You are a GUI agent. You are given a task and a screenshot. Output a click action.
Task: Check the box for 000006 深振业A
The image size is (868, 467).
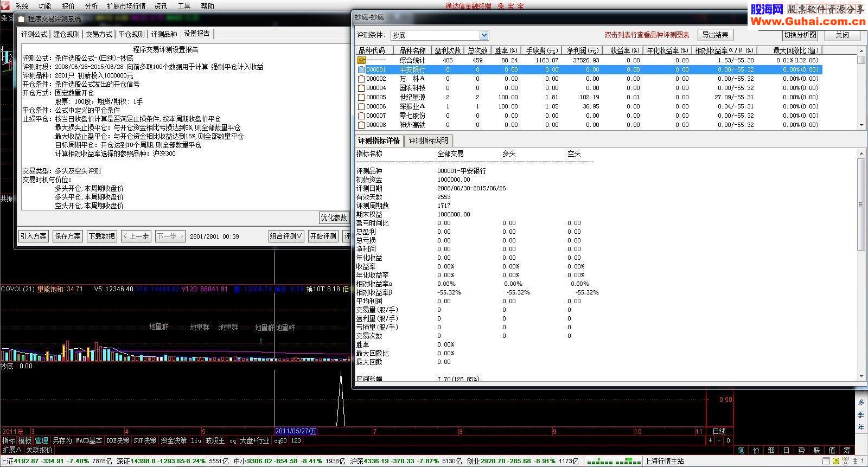(x=361, y=106)
